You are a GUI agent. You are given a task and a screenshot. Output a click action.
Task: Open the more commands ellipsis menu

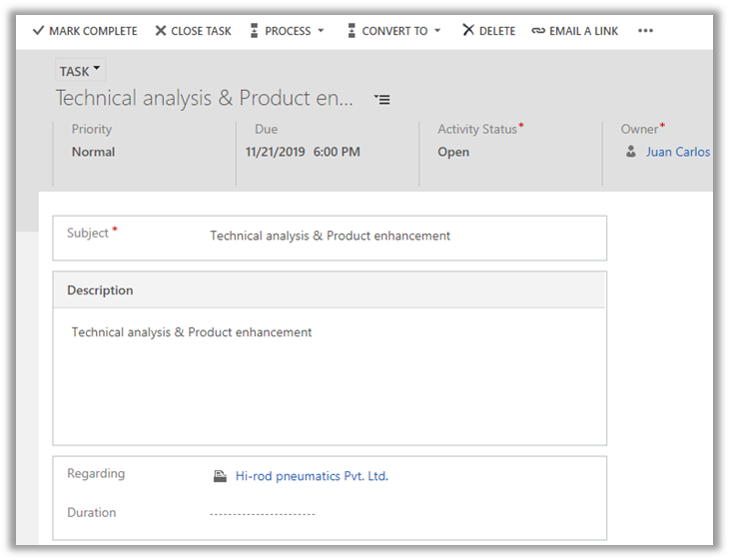pyautogui.click(x=645, y=31)
